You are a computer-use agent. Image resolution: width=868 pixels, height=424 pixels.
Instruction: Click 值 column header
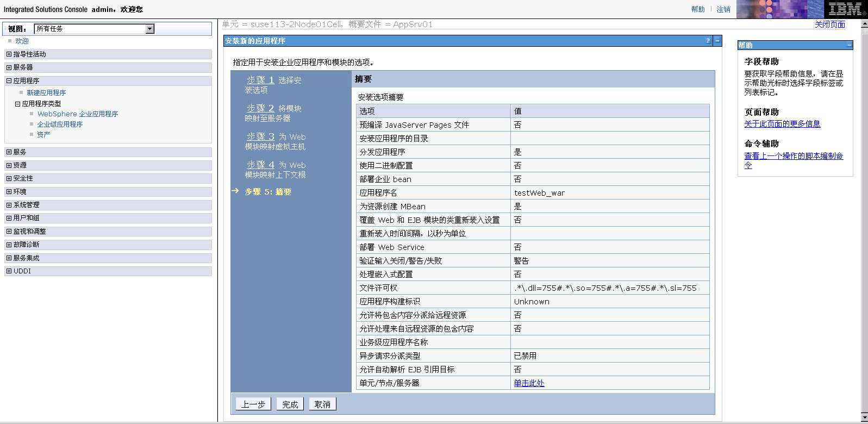(517, 111)
